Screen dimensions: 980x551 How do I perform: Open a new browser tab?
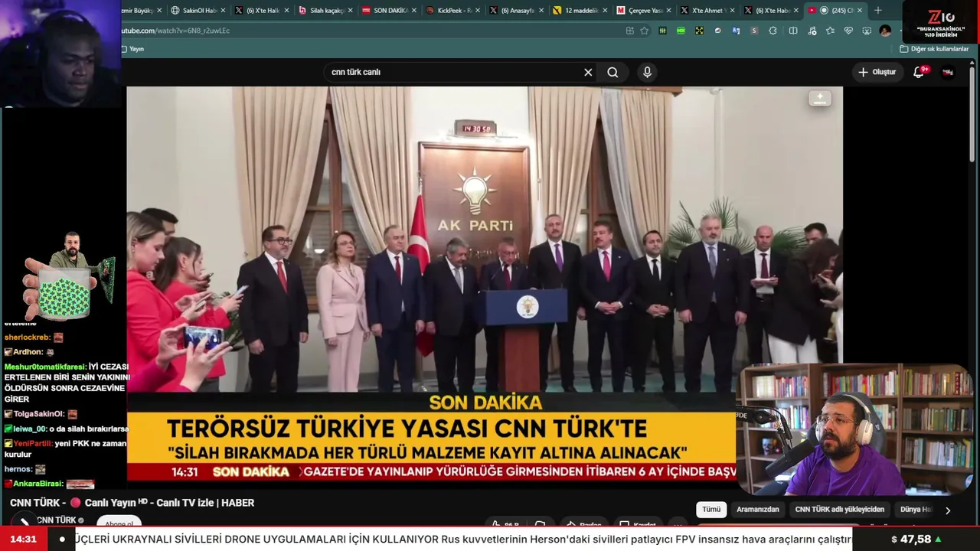coord(878,10)
